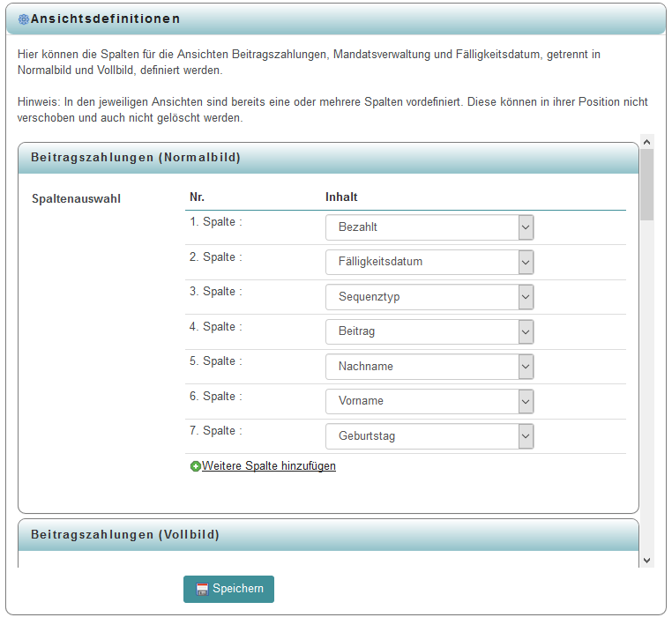Click the floppy disk icon on Speichern
The image size is (672, 617).
pyautogui.click(x=201, y=589)
